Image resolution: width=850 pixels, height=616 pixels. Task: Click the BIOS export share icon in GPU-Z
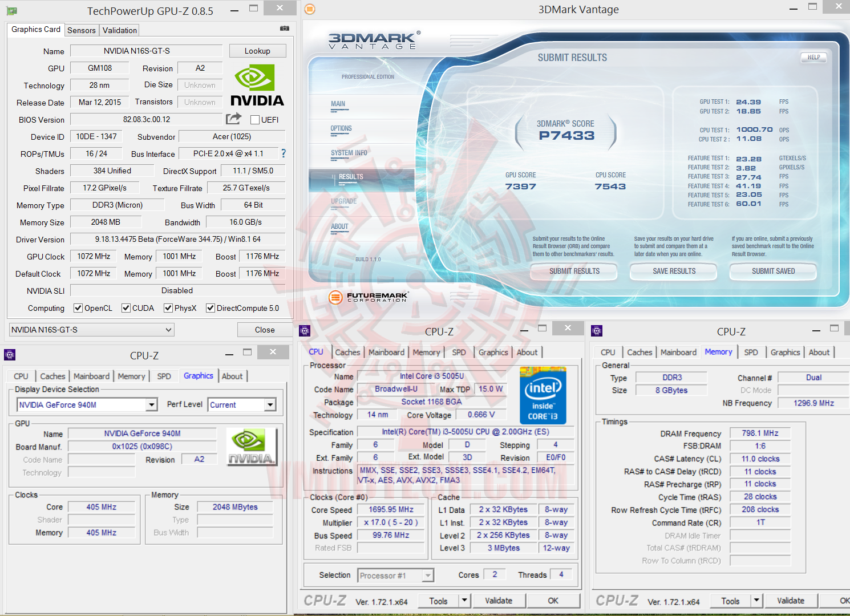point(233,119)
